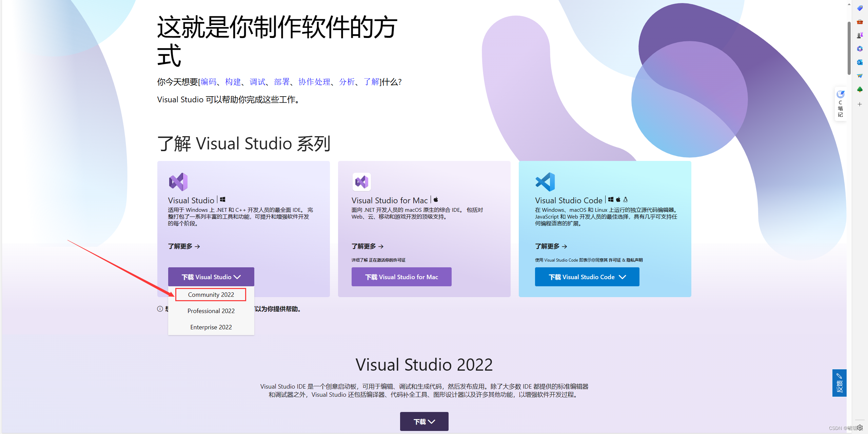Open the C笔记 notes widget
The width and height of the screenshot is (868, 434).
tap(840, 104)
